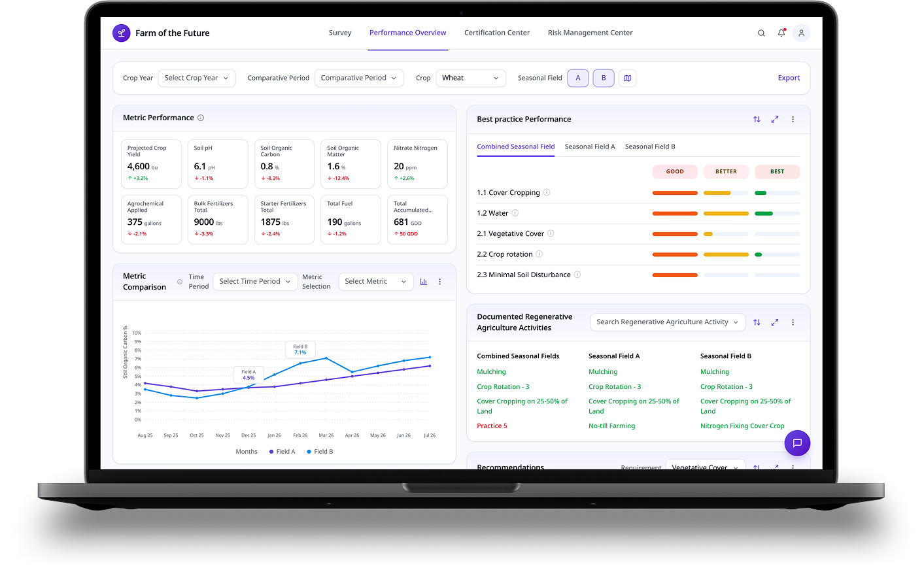This screenshot has width=924, height=570.
Task: Click the Metric Performance info icon
Action: point(201,118)
